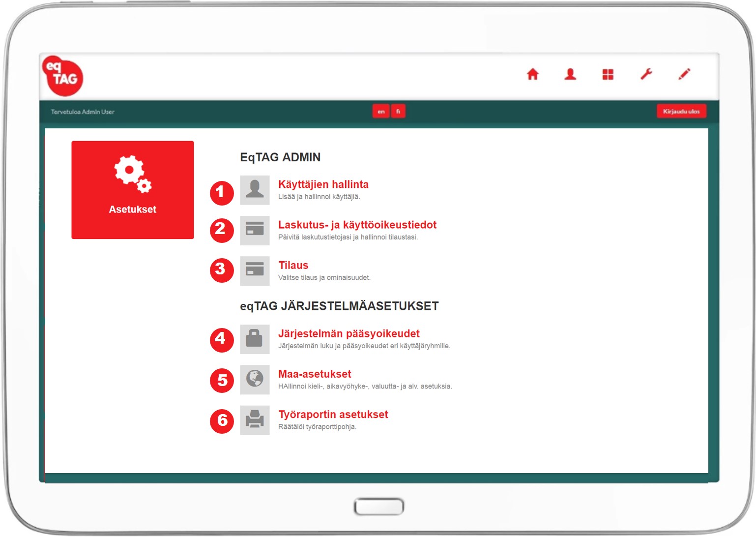Click the printer icon beside Työraportin asetukset
This screenshot has width=756, height=537.
[255, 420]
